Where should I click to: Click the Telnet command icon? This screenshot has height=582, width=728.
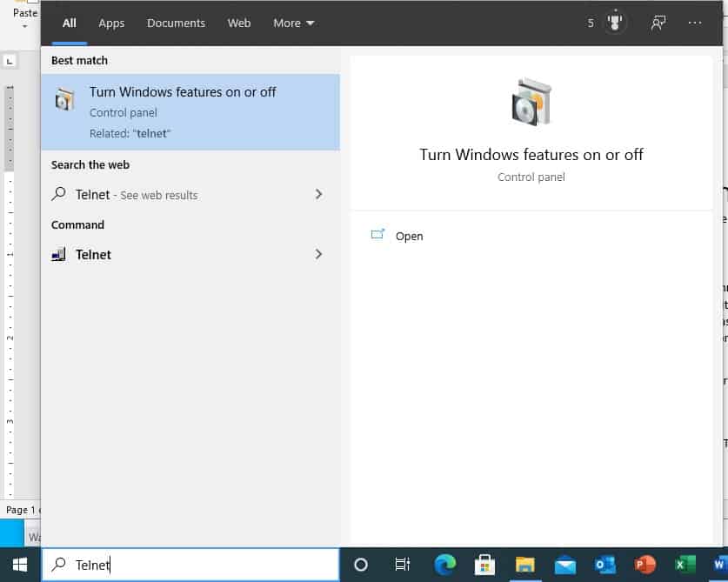point(58,255)
